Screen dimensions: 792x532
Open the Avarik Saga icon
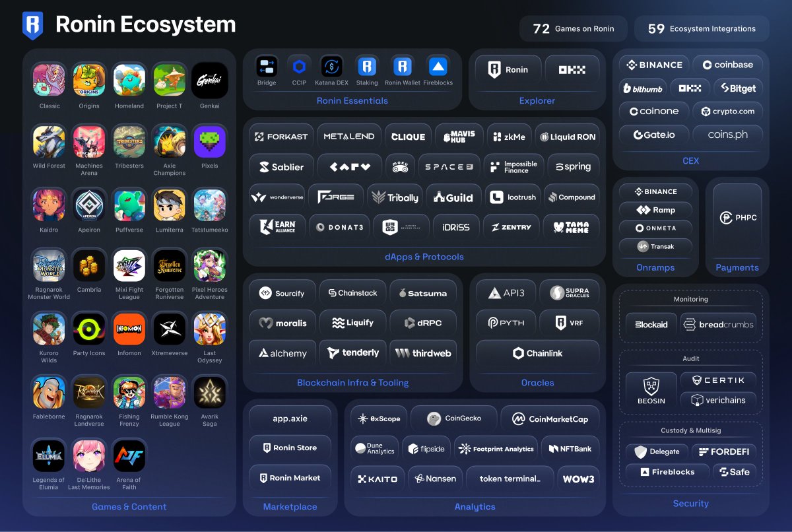pyautogui.click(x=210, y=392)
